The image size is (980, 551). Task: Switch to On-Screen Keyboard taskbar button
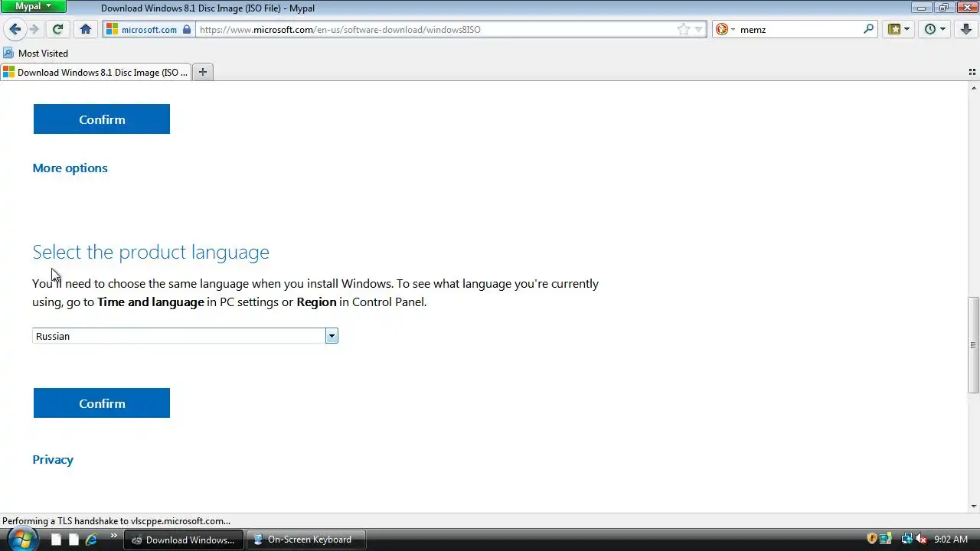(x=306, y=540)
